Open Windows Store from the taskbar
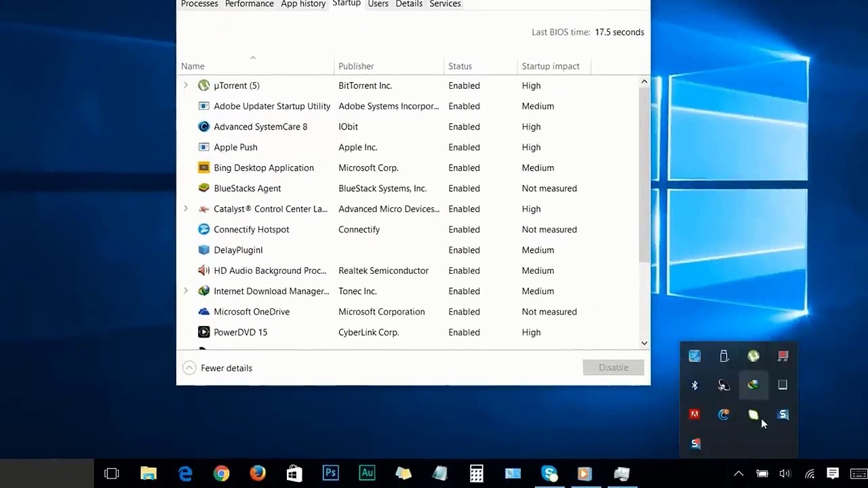 click(x=294, y=473)
